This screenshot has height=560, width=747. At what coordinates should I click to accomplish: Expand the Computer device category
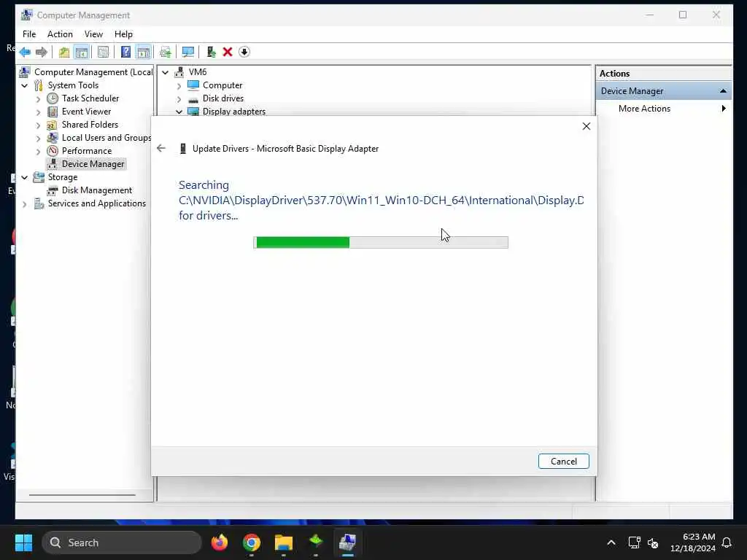(179, 86)
